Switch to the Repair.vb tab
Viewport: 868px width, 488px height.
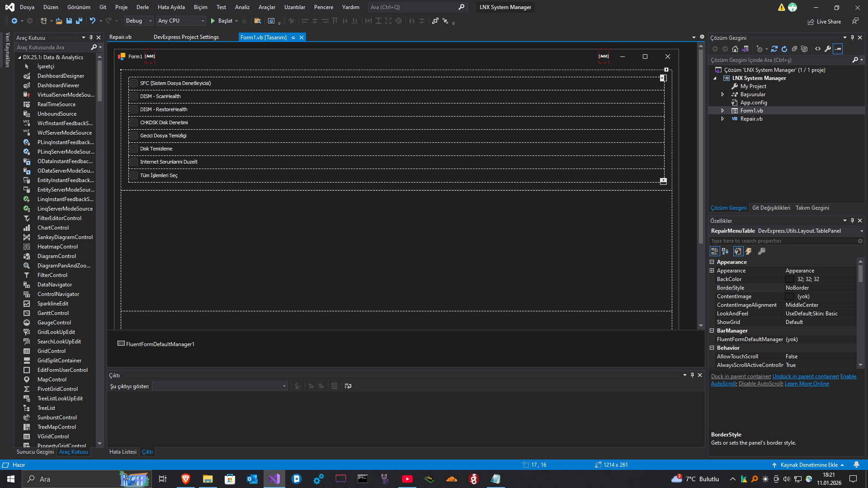(120, 37)
